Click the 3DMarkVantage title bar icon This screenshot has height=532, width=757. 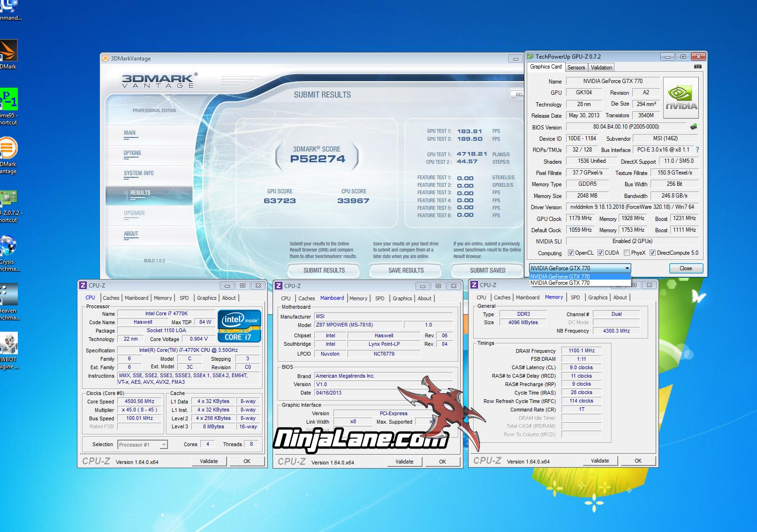point(106,58)
